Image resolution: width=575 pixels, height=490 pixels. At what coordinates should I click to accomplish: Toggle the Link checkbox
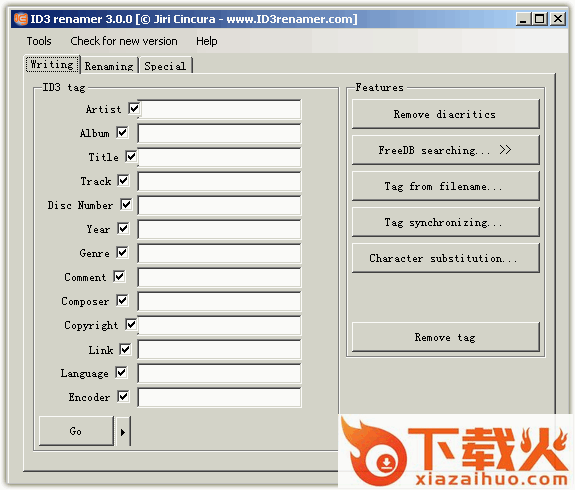125,349
